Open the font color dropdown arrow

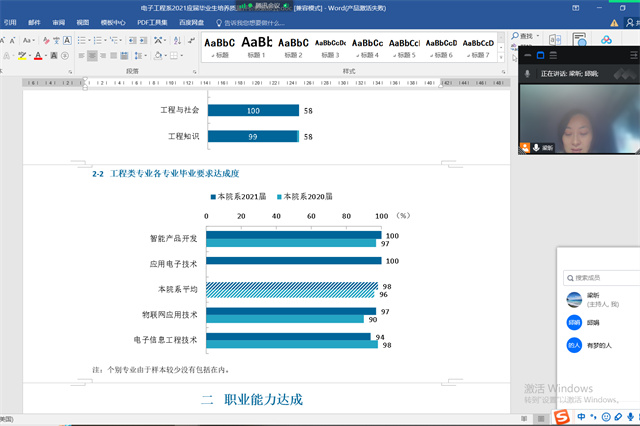46,56
